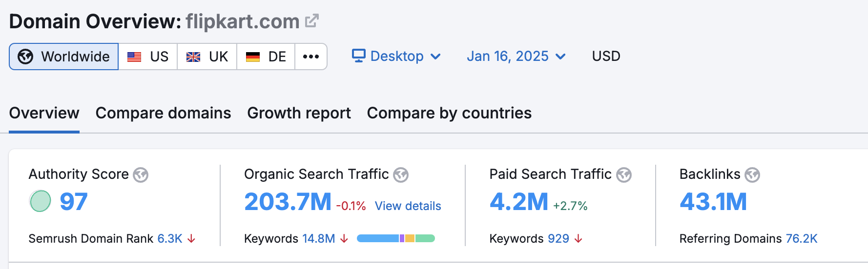The width and height of the screenshot is (868, 269).
Task: Click Authority Score value 97
Action: click(74, 202)
